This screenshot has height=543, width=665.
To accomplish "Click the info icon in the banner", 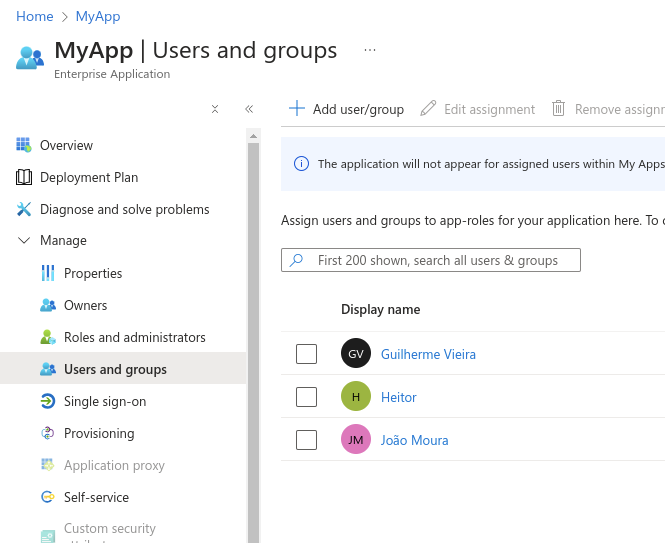I will (301, 163).
